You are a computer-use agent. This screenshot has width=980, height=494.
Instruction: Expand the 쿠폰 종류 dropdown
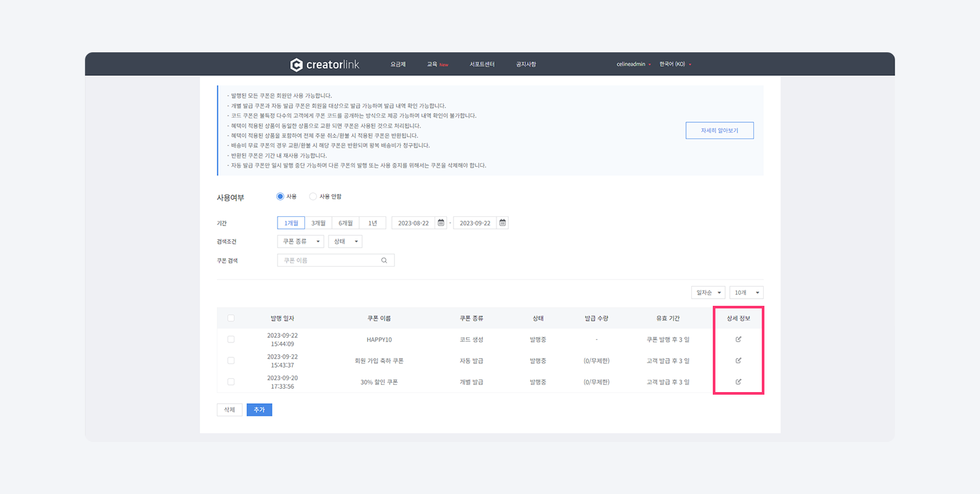pos(300,241)
